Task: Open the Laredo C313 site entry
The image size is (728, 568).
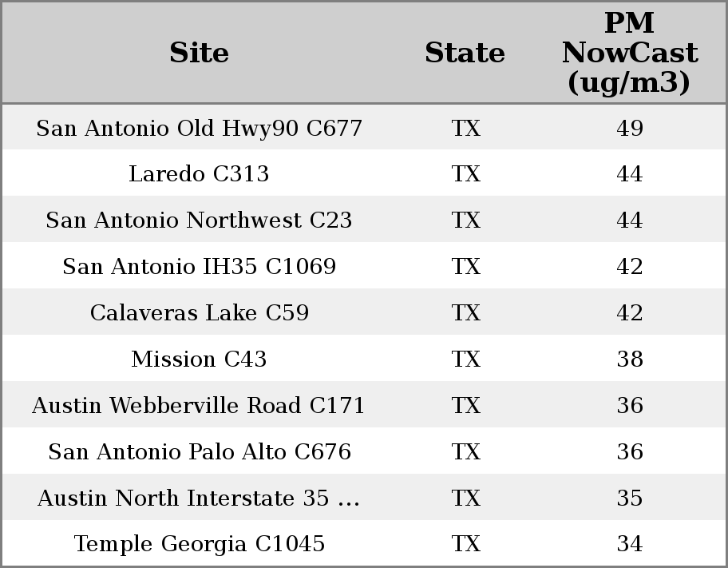Action: [199, 174]
